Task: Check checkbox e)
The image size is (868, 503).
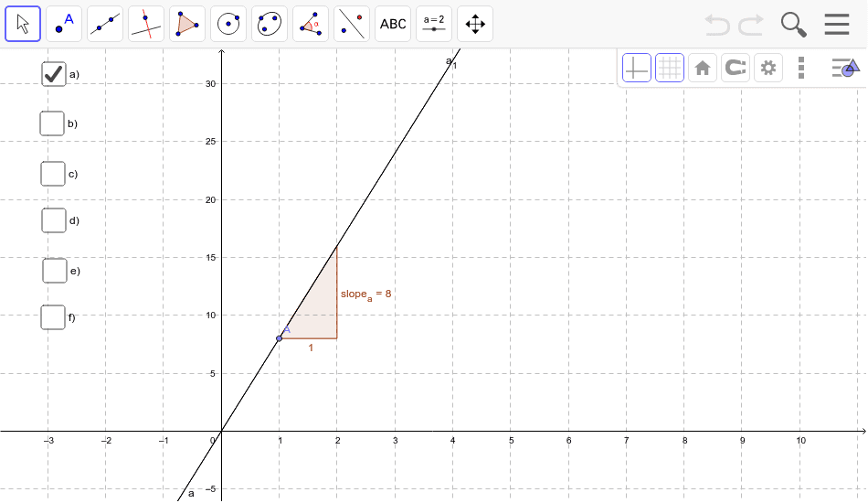Action: [x=55, y=271]
